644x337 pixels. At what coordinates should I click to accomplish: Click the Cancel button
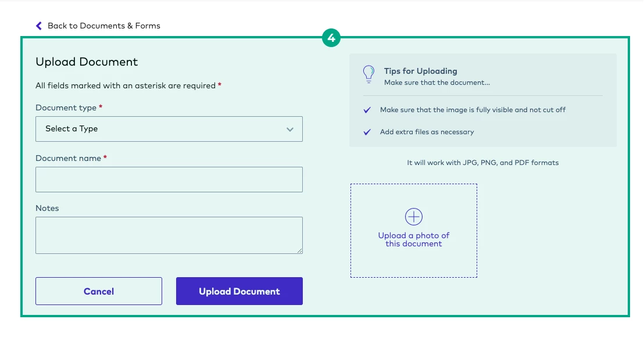click(x=98, y=291)
